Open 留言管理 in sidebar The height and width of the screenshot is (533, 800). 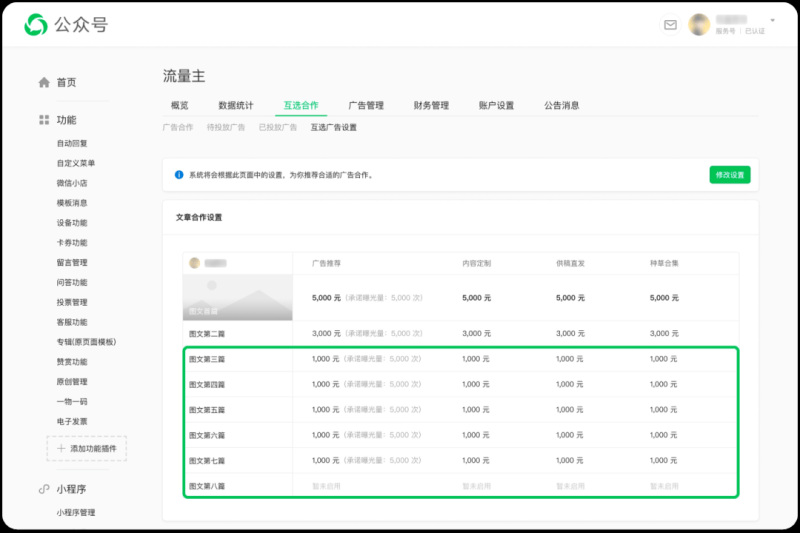coord(72,263)
